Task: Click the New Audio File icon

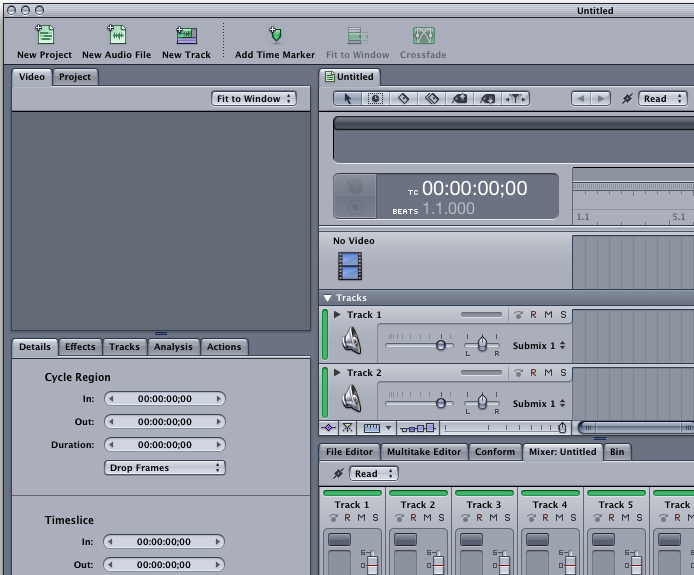Action: (116, 36)
